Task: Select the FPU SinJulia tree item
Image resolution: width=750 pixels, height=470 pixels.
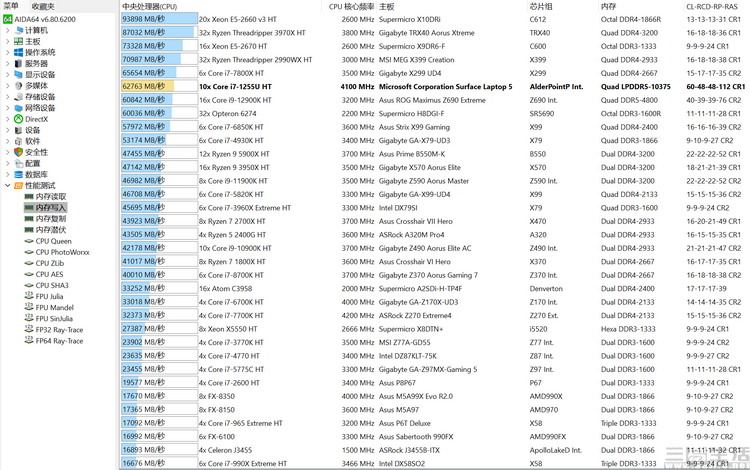Action: 54,318
